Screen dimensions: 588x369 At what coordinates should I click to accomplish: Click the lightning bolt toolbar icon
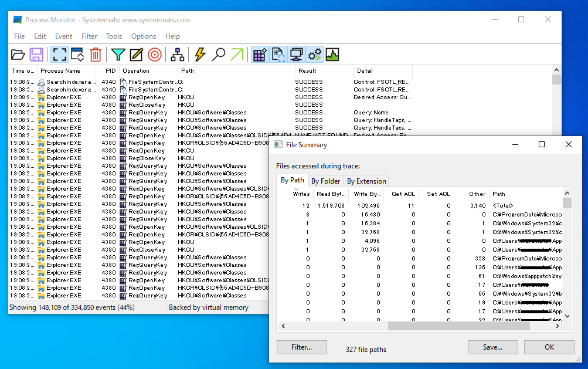[x=200, y=55]
